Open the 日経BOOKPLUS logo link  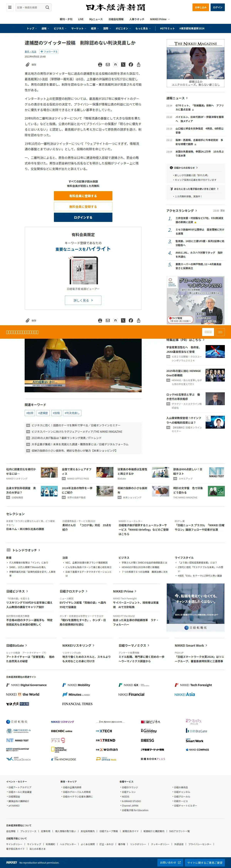153,759
